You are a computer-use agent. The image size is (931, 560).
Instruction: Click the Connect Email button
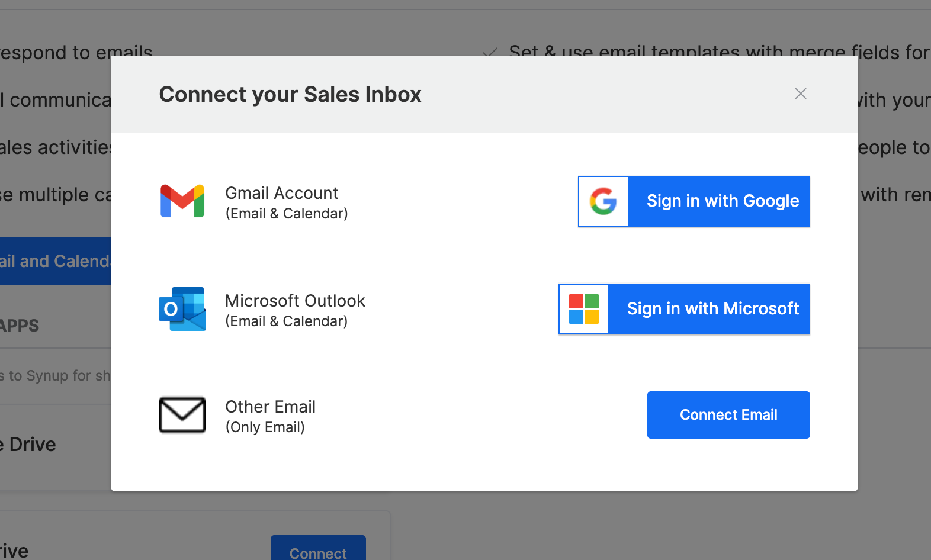click(728, 415)
